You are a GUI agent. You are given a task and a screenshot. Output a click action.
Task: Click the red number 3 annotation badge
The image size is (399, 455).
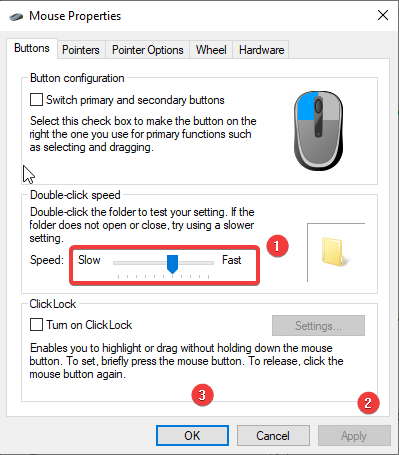pos(202,395)
